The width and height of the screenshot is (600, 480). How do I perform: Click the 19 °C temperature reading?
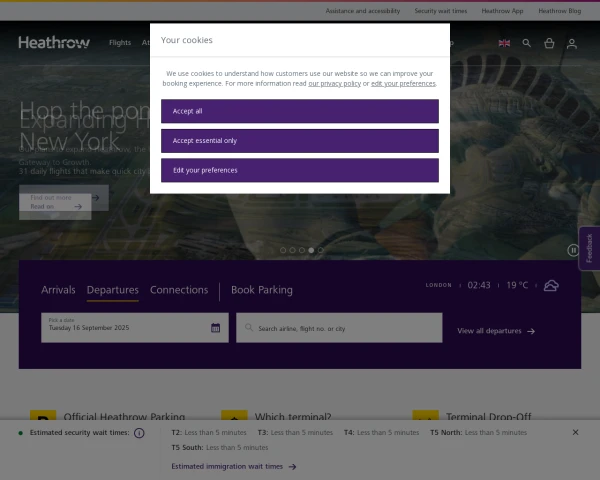click(x=517, y=285)
